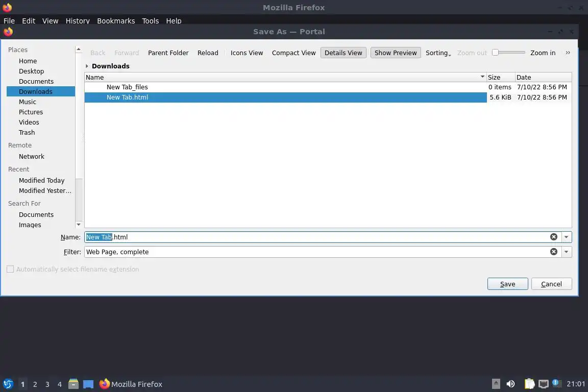
Task: Select the New Tab_files folder row
Action: (x=328, y=87)
